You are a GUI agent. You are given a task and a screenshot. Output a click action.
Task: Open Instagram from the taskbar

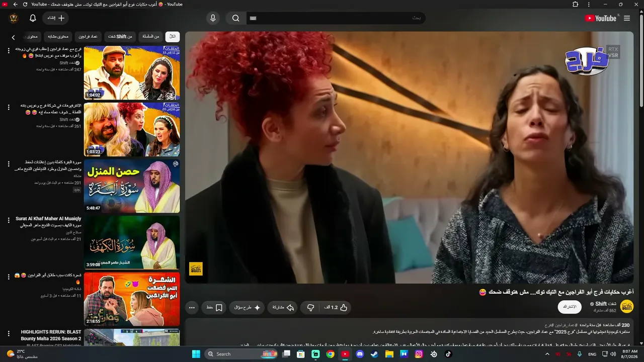[419, 354]
